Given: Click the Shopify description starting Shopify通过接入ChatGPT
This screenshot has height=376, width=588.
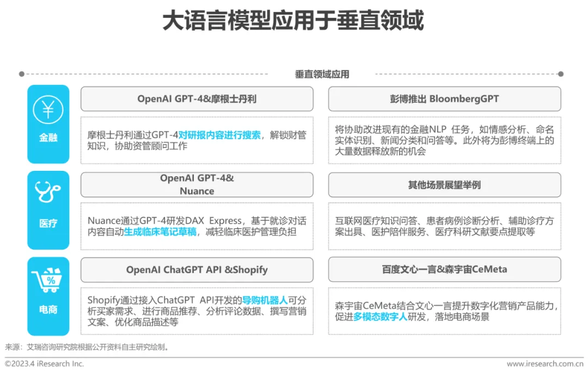Looking at the screenshot, I should click(x=197, y=311).
